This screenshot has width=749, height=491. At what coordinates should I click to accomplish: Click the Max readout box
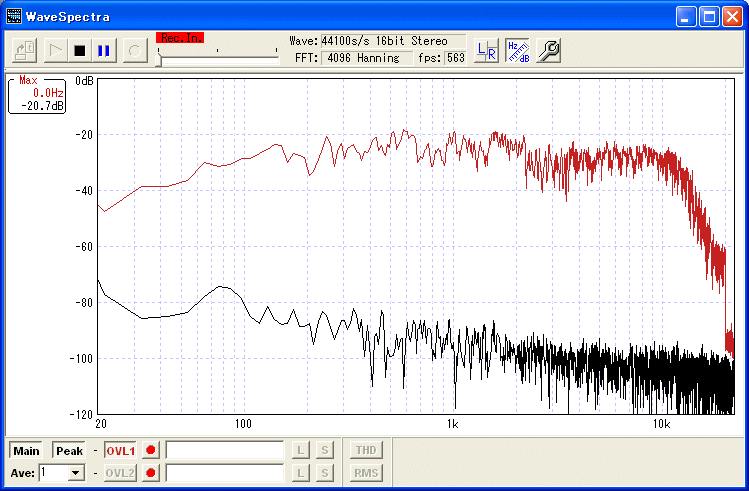point(38,93)
